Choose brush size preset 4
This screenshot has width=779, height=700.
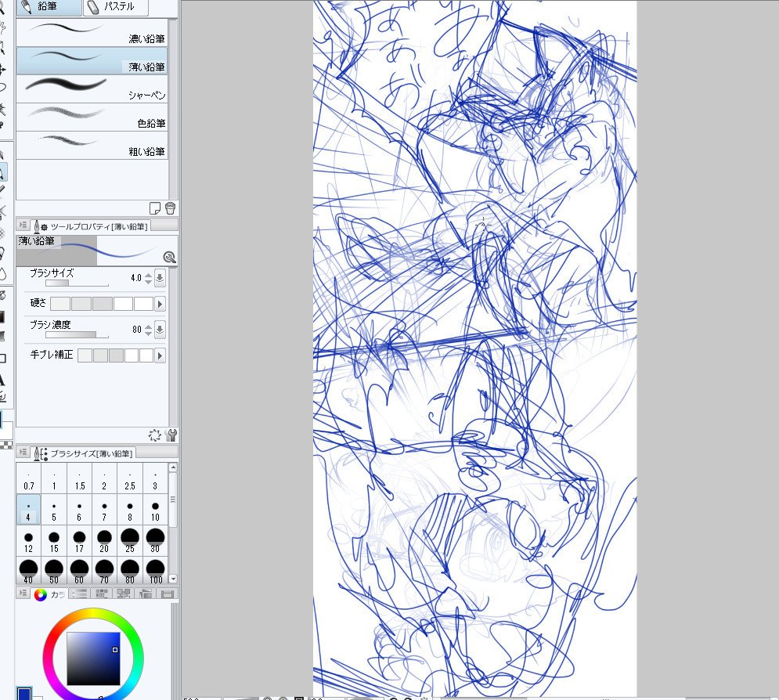coord(29,511)
